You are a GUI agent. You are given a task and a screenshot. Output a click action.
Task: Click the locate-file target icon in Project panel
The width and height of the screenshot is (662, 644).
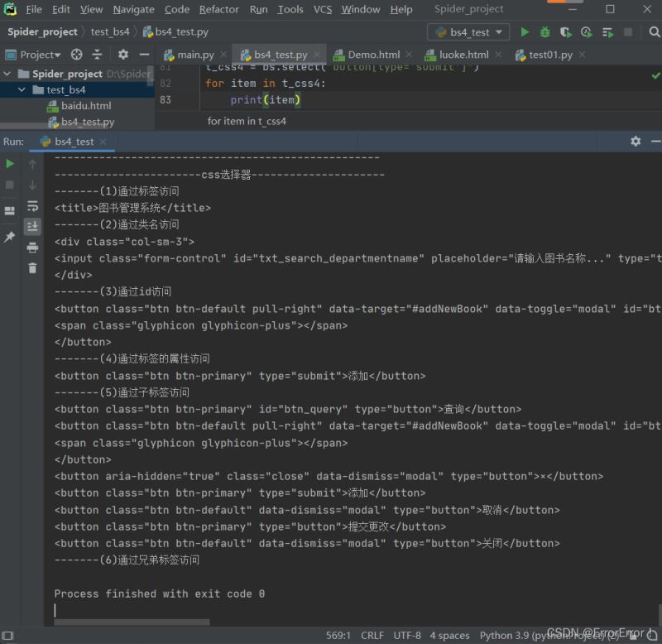coord(77,55)
